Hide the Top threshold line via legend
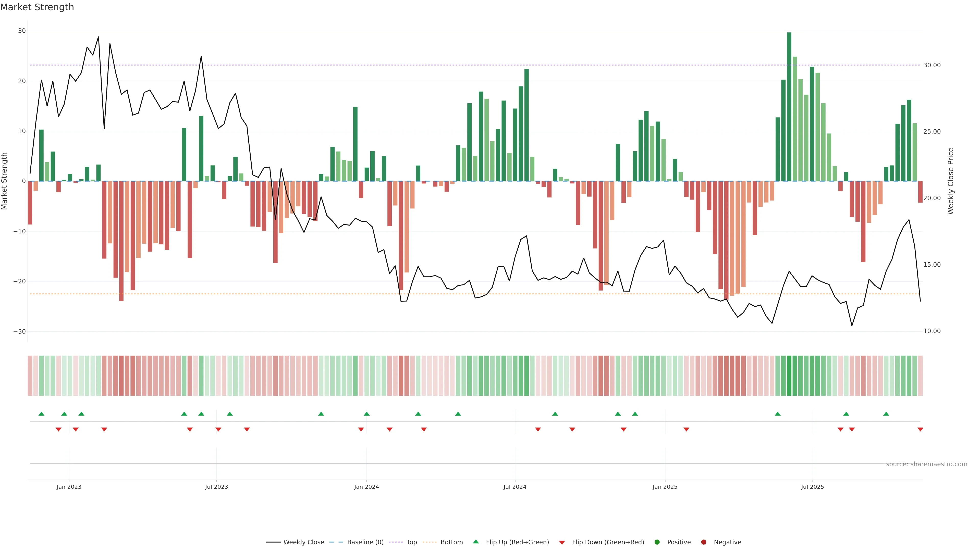This screenshot has width=980, height=551. [412, 542]
